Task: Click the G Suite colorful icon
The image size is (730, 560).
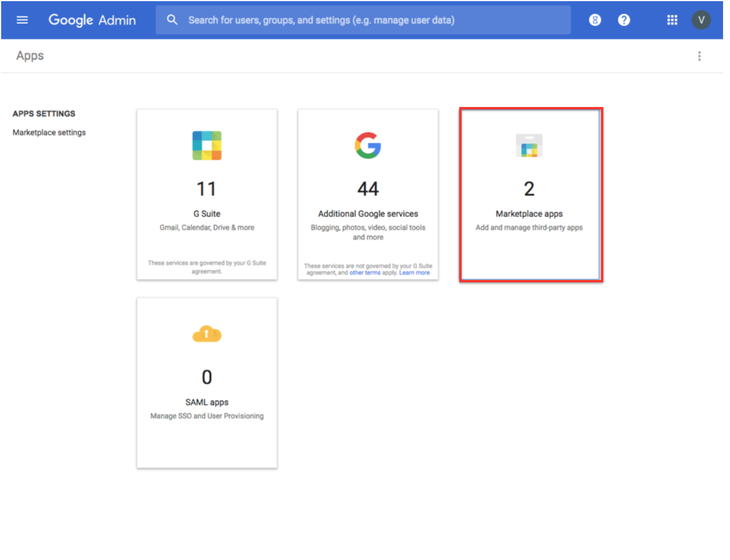Action: (x=207, y=146)
